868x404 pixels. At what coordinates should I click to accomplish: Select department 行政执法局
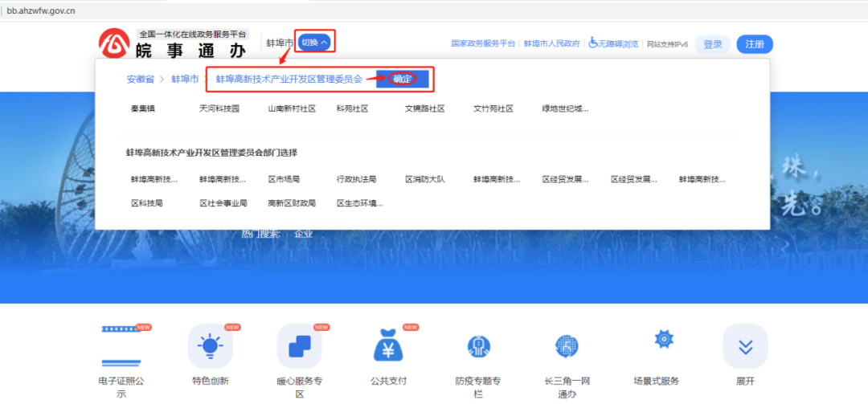(x=357, y=179)
